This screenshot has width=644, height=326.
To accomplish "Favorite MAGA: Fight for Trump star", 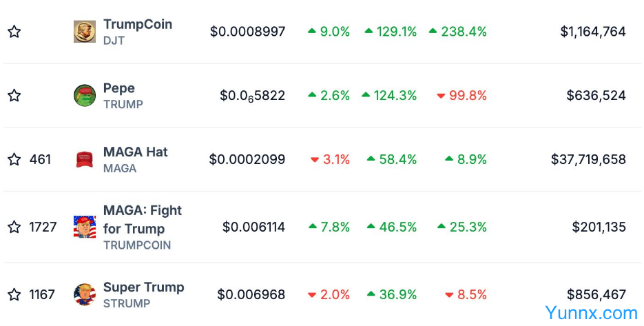I will (x=14, y=227).
